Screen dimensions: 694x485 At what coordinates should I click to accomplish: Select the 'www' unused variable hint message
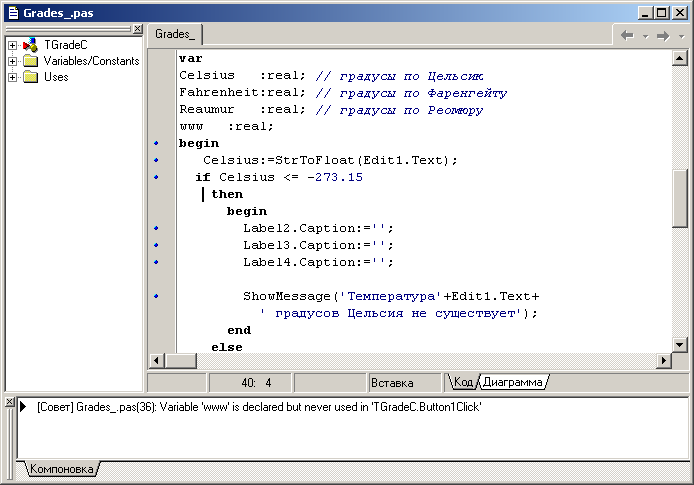coord(260,408)
